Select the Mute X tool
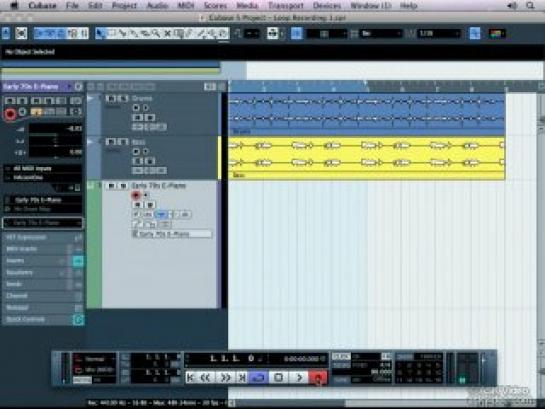The width and height of the screenshot is (545, 409). pyautogui.click(x=167, y=34)
